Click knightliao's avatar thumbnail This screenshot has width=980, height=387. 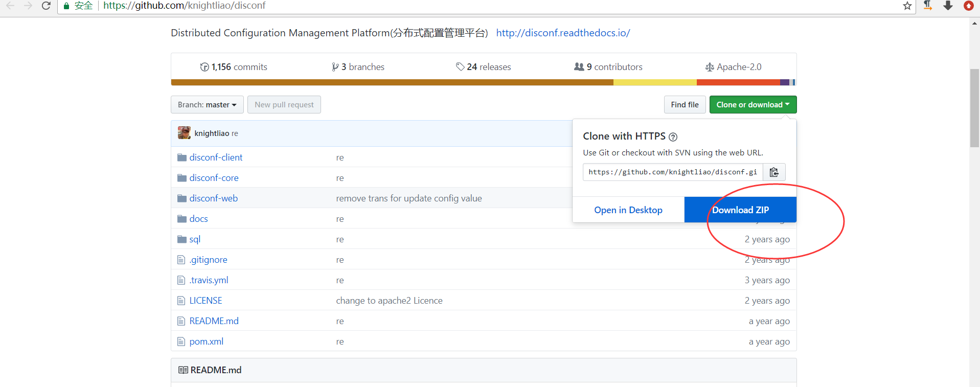184,133
